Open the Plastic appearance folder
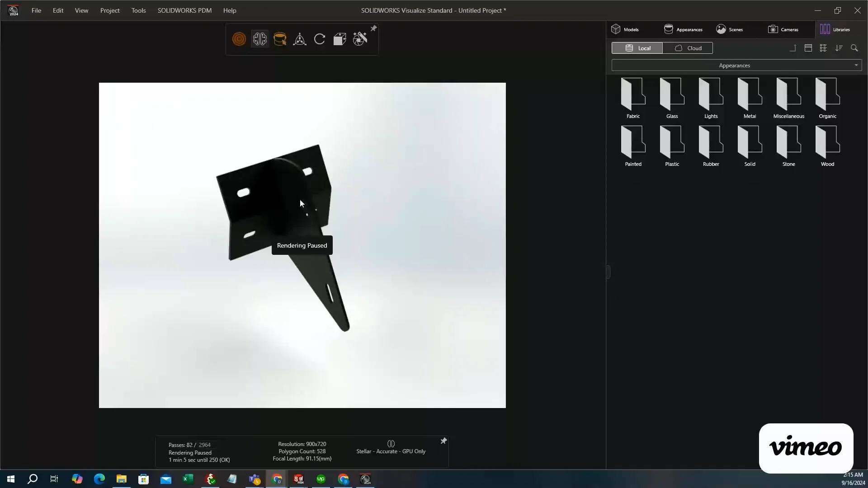The image size is (868, 488). point(672,145)
